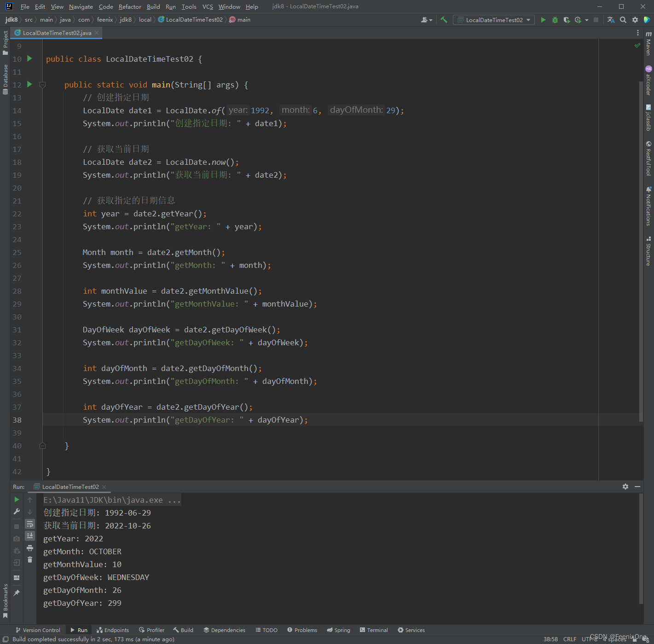Click the green inspection checkmark in editor
654x644 pixels.
pyautogui.click(x=637, y=45)
